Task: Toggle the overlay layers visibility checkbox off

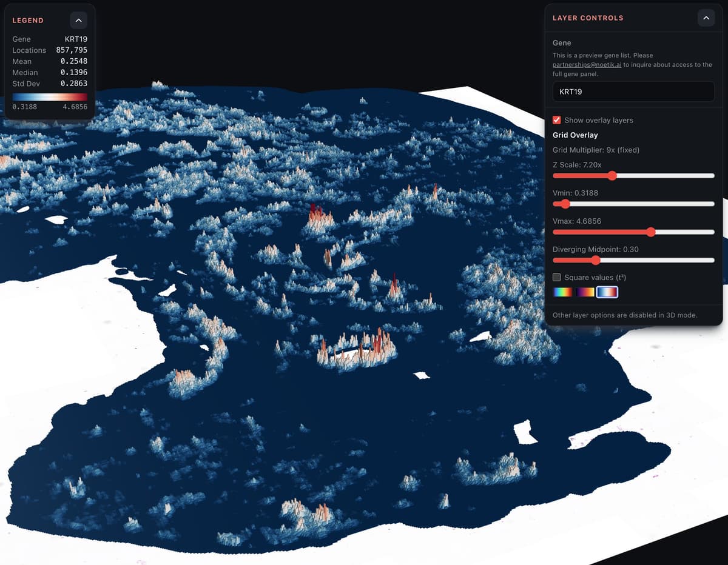Action: click(x=556, y=120)
